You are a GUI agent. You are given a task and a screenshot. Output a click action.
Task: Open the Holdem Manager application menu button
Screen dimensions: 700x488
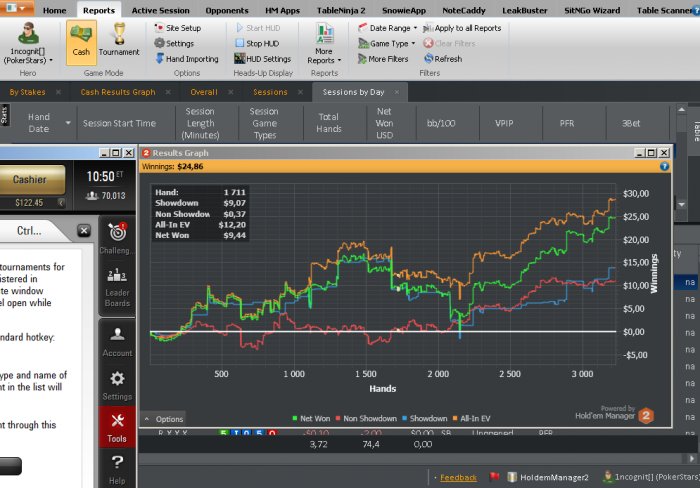pyautogui.click(x=17, y=8)
